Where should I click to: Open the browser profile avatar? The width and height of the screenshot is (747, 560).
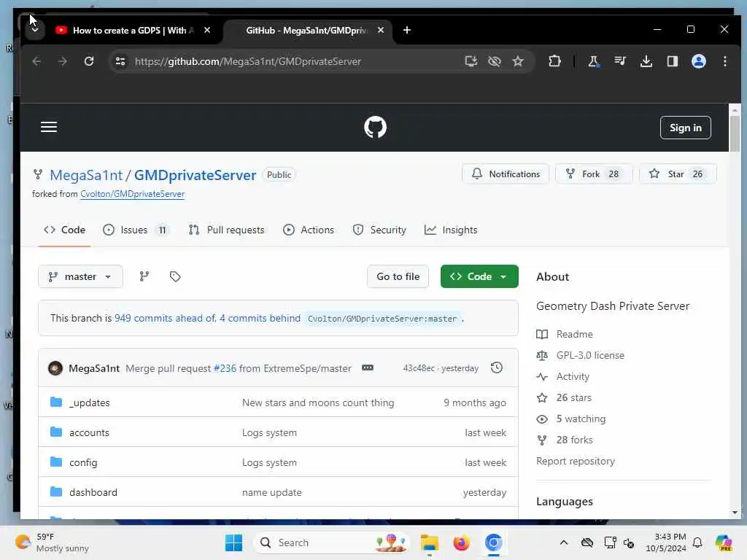[x=698, y=61]
